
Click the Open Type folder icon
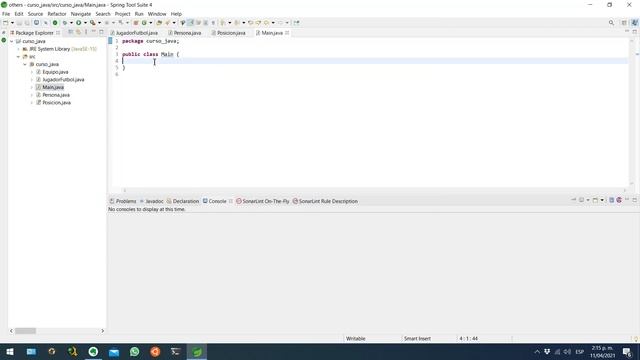(x=159, y=23)
